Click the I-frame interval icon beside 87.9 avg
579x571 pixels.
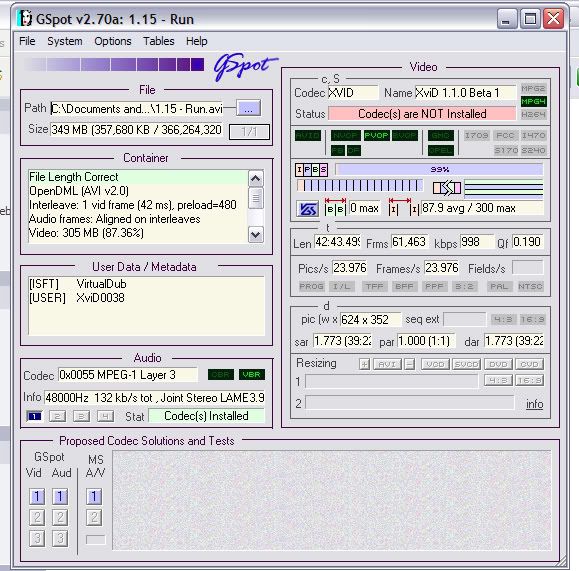(x=404, y=208)
